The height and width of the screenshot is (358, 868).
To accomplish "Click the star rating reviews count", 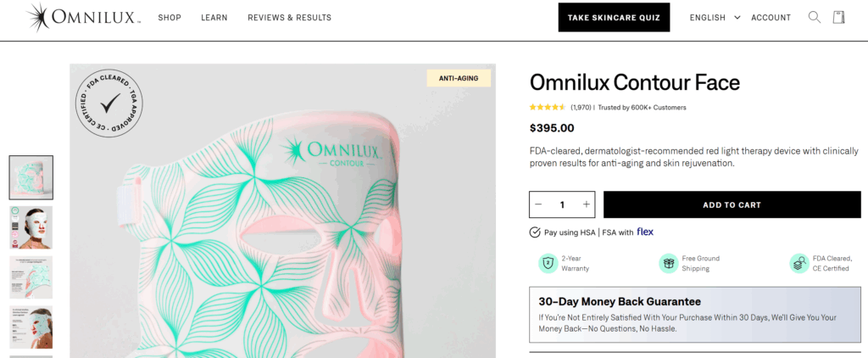I will coord(581,108).
